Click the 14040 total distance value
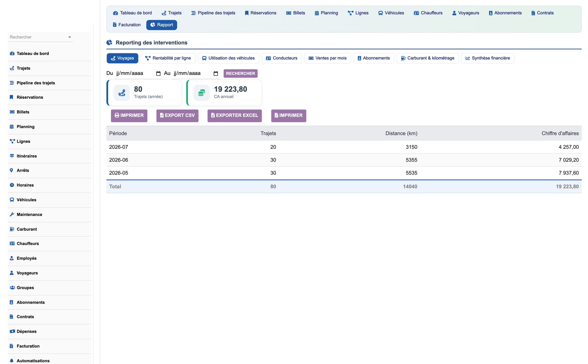The image size is (588, 364). click(410, 187)
